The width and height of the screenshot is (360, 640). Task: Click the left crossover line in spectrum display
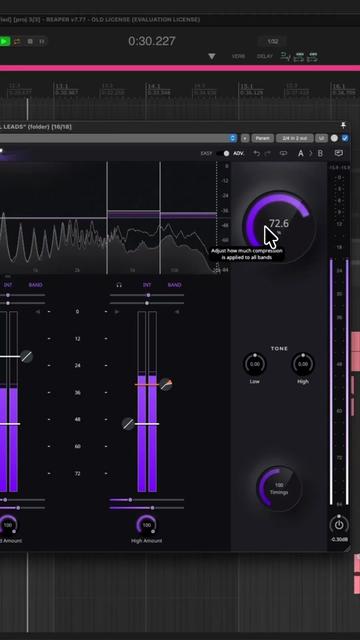(x=107, y=218)
